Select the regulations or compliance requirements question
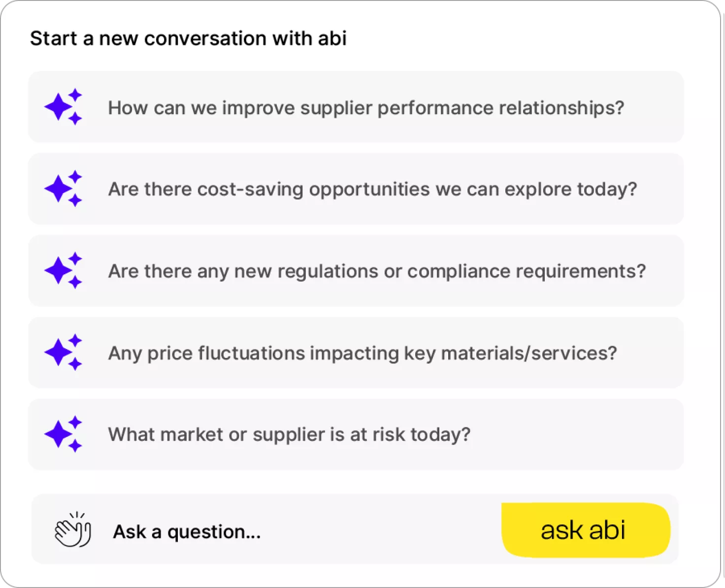 coord(356,270)
